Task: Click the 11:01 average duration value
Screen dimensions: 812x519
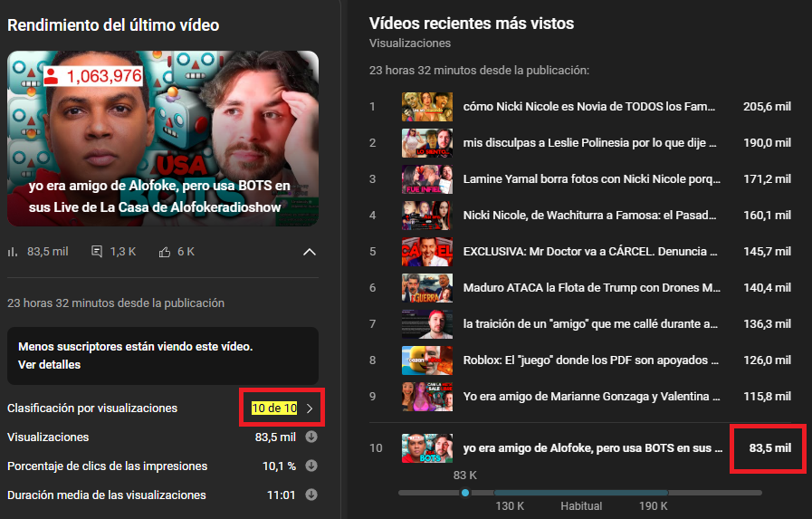Action: tap(281, 495)
